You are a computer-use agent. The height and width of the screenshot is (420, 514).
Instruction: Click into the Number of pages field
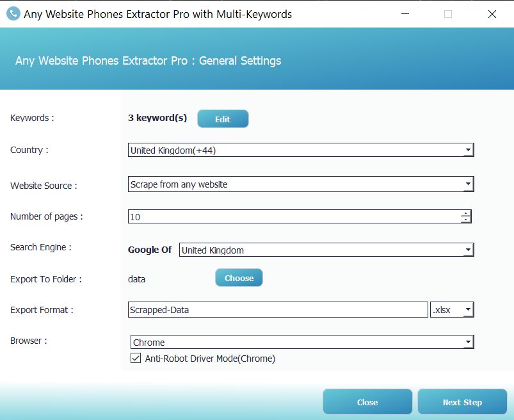pos(294,216)
